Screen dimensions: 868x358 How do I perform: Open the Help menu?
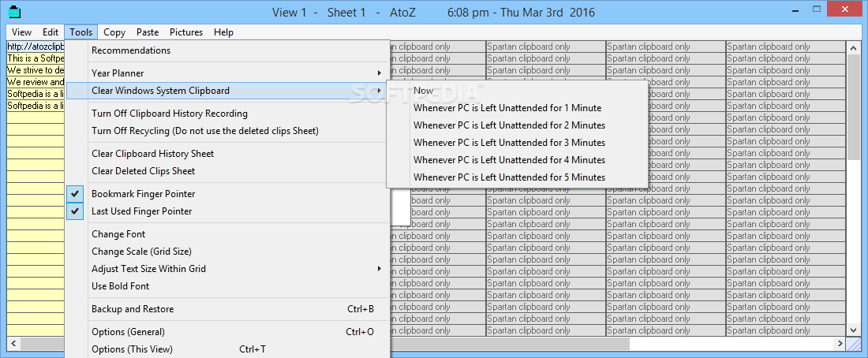pos(223,32)
